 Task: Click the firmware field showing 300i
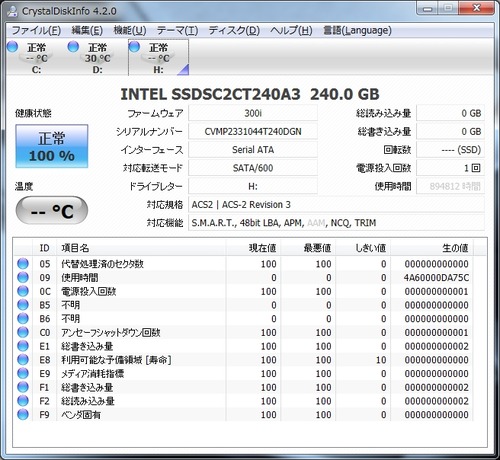point(253,113)
